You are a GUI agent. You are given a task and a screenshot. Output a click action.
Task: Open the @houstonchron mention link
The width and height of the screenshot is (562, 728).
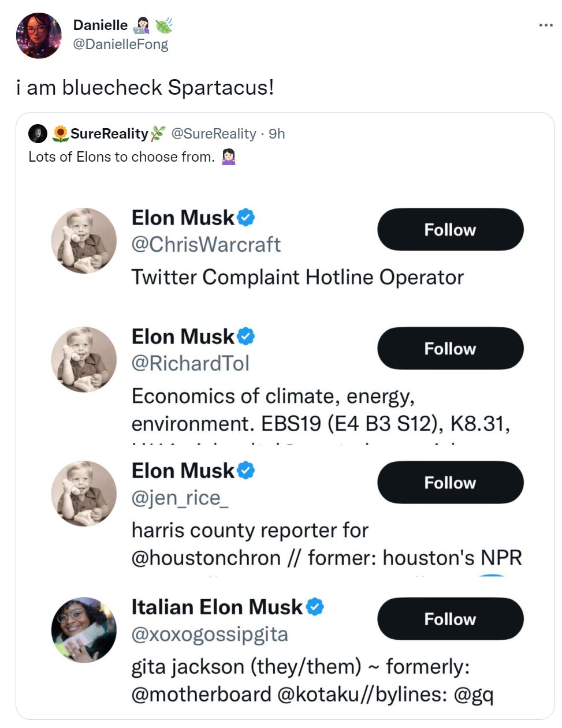click(206, 558)
